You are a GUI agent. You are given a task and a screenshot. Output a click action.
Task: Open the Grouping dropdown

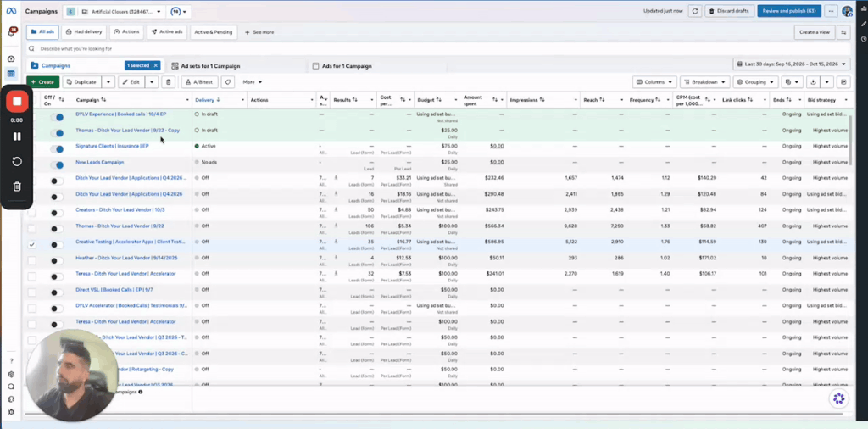[755, 82]
